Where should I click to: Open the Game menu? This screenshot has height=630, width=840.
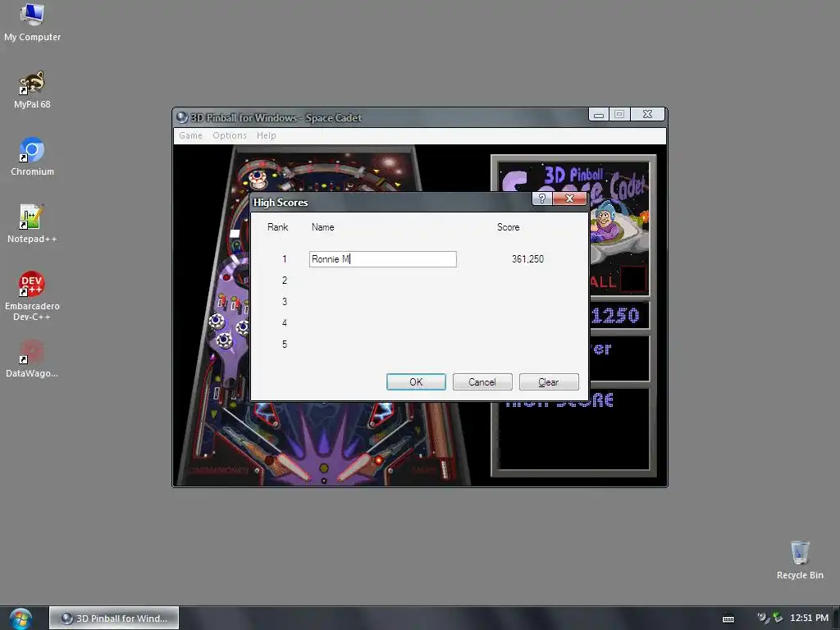tap(190, 135)
